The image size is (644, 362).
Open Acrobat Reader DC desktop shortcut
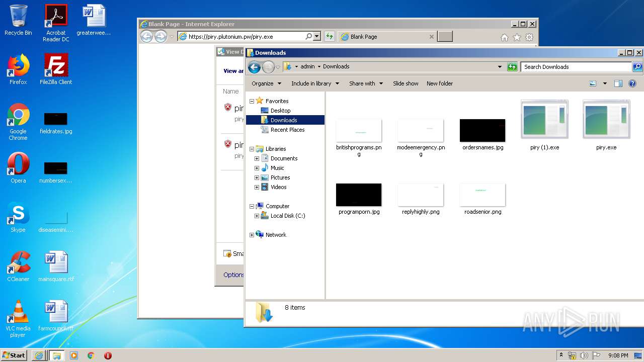point(56,23)
